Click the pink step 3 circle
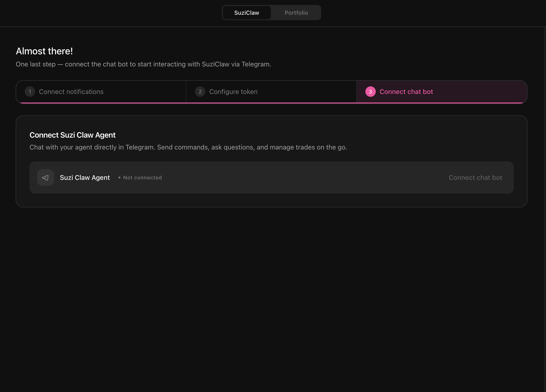The image size is (546, 392). (370, 92)
